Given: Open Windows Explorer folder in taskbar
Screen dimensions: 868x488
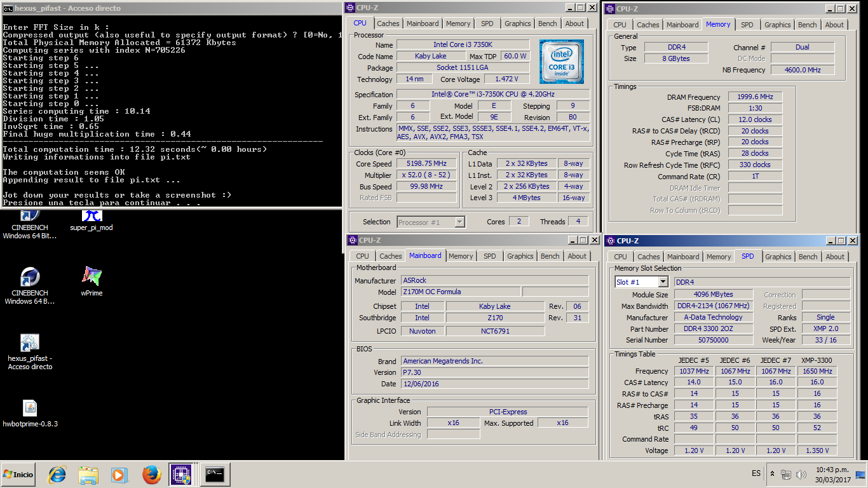Looking at the screenshot, I should click(88, 475).
